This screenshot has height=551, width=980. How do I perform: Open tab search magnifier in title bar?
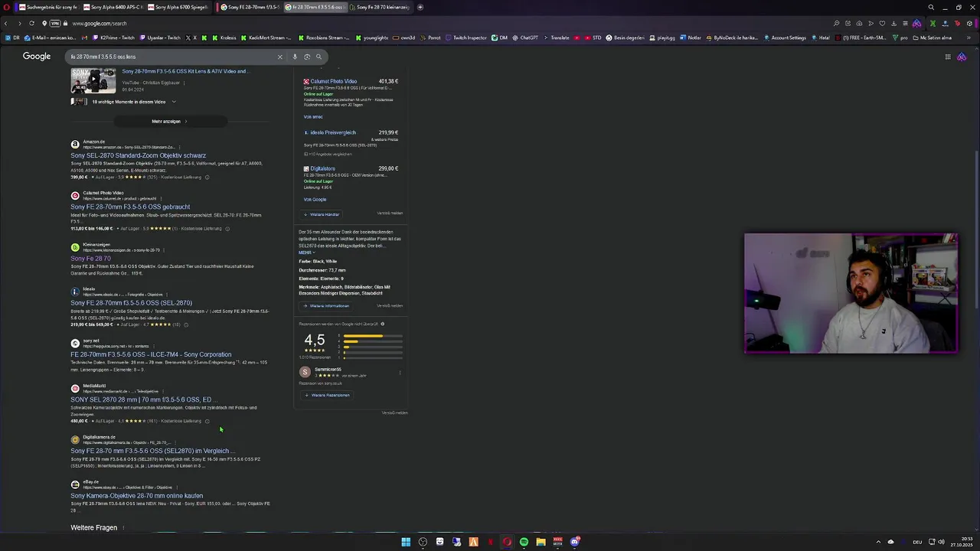pyautogui.click(x=931, y=7)
